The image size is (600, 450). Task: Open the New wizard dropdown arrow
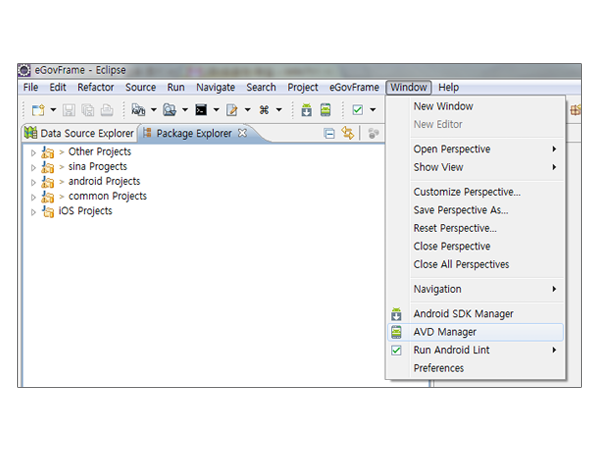[x=53, y=110]
